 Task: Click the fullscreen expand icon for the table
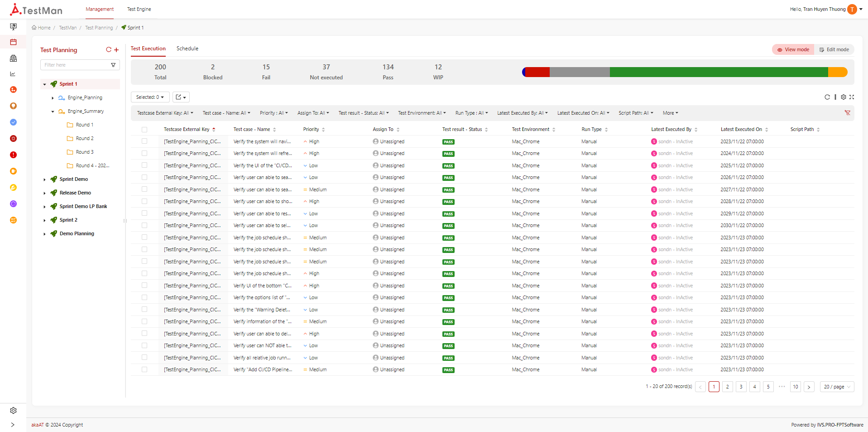coord(852,97)
